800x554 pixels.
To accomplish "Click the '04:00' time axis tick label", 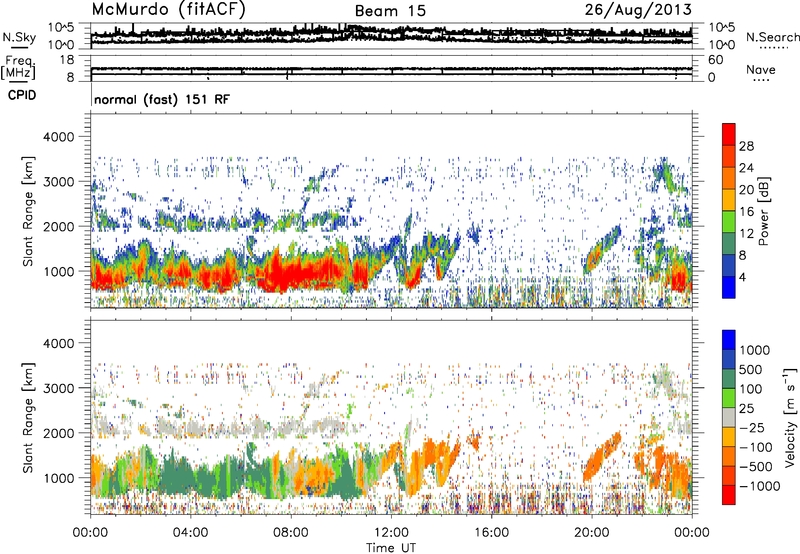I will pyautogui.click(x=190, y=533).
